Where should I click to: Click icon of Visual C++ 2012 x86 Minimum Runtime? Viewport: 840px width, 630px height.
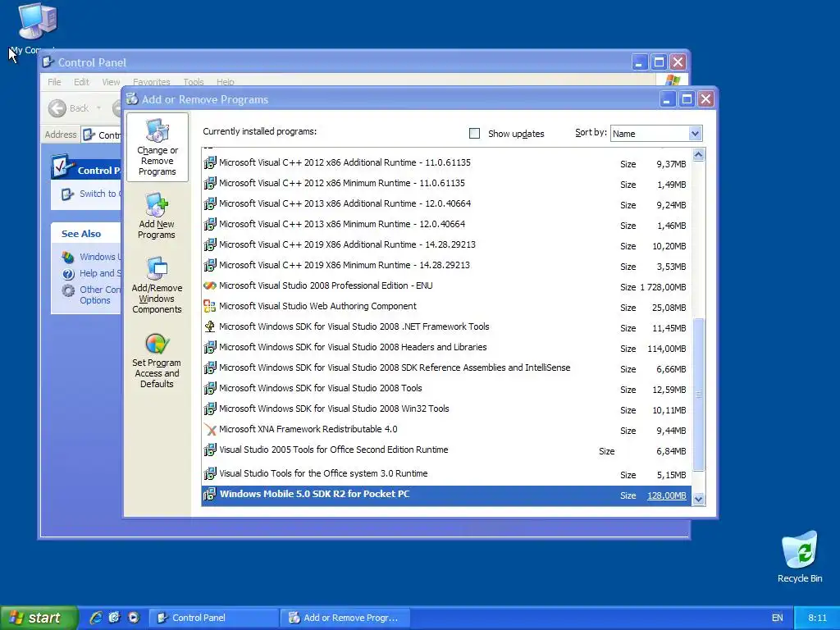210,183
